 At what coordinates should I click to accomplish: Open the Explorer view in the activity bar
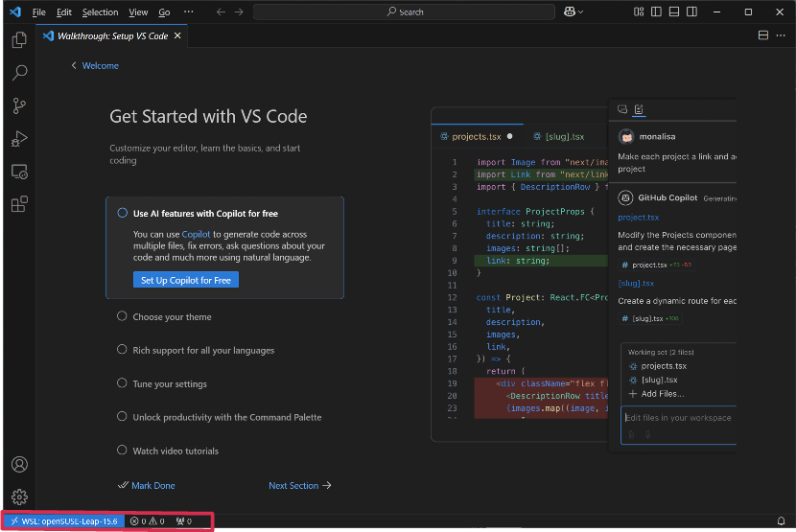pos(19,39)
